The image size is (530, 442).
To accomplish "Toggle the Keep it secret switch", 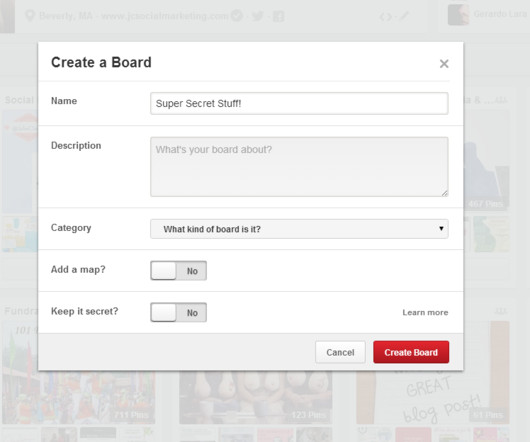I will 178,312.
